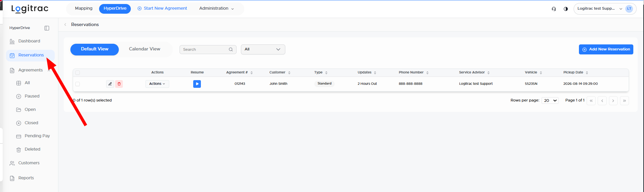Expand the Administration menu

(217, 8)
